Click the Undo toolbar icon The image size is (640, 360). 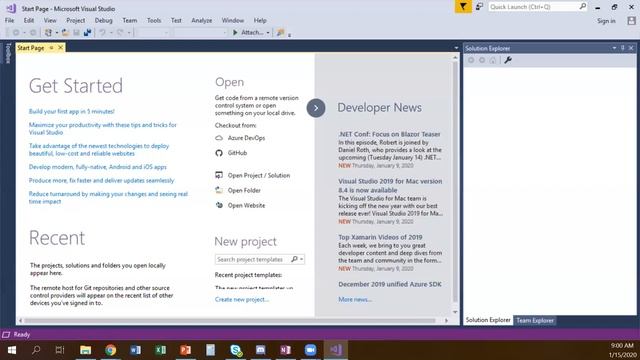102,33
